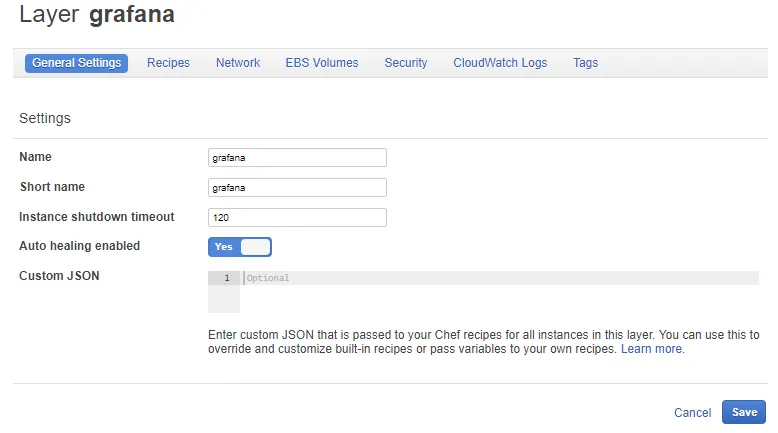This screenshot has height=433, width=778.
Task: Disable the Auto healing toggle
Action: [240, 247]
